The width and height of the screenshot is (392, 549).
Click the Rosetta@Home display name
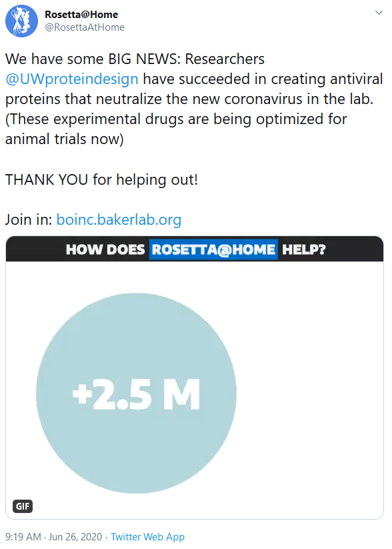coord(81,15)
